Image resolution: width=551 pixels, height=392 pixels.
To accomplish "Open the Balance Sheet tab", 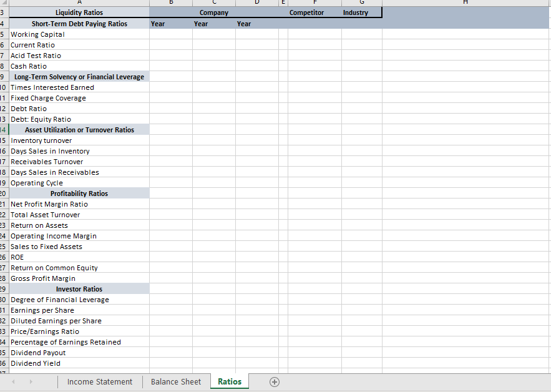I will pos(176,381).
